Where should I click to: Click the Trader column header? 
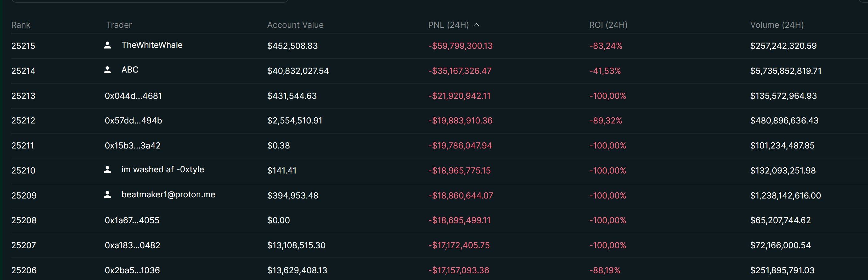pyautogui.click(x=119, y=25)
